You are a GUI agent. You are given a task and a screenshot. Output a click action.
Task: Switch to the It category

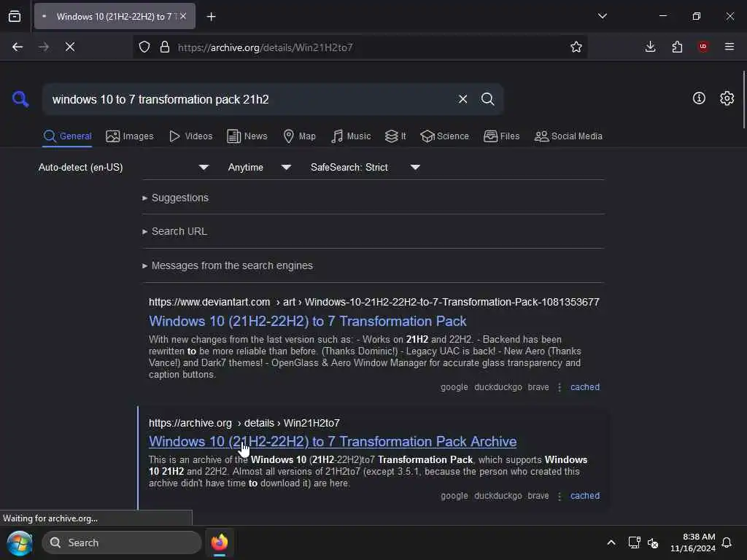[x=395, y=136]
